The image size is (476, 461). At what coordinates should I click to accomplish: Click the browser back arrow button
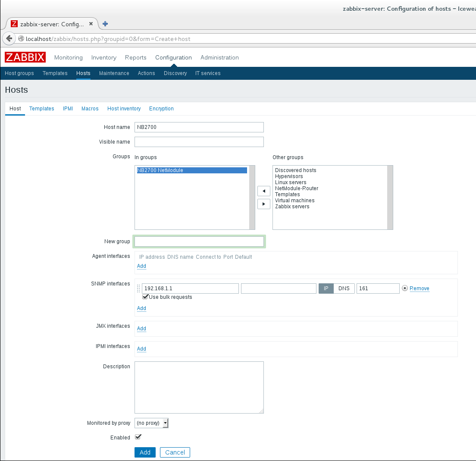point(9,38)
